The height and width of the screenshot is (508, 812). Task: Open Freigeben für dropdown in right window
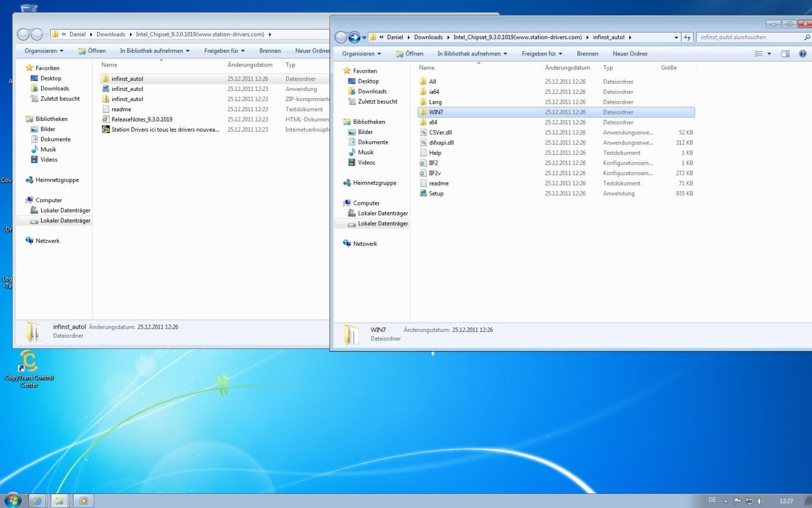pos(542,54)
